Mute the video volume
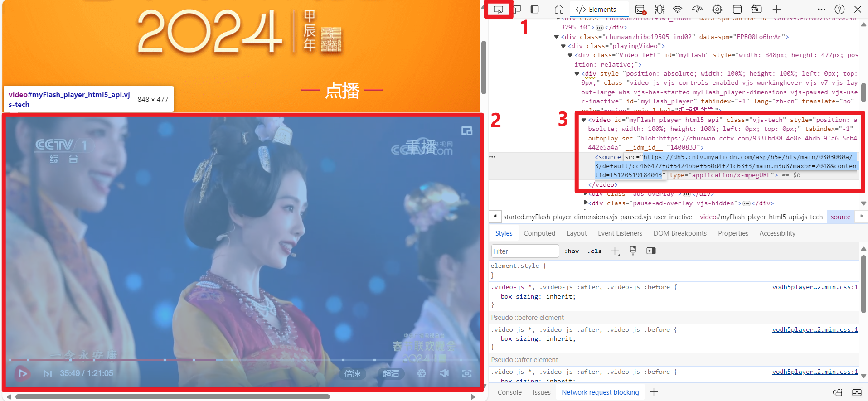This screenshot has width=868, height=401. point(444,373)
